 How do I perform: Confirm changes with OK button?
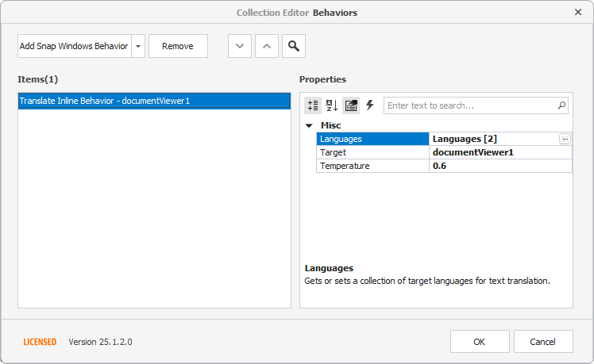tap(480, 342)
